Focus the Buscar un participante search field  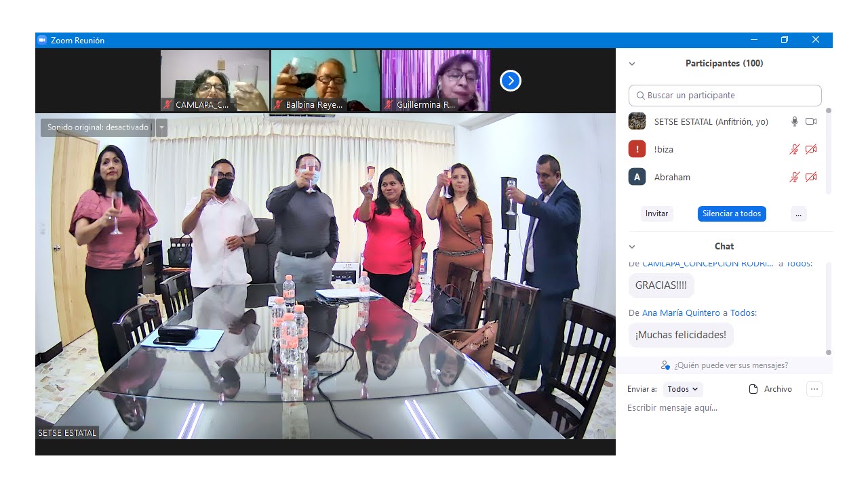[x=725, y=96]
